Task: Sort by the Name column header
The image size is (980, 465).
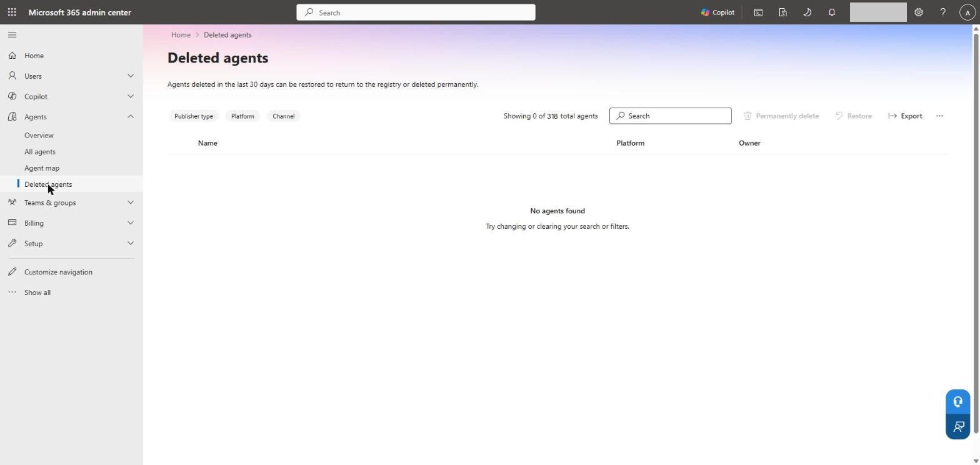Action: 207,143
